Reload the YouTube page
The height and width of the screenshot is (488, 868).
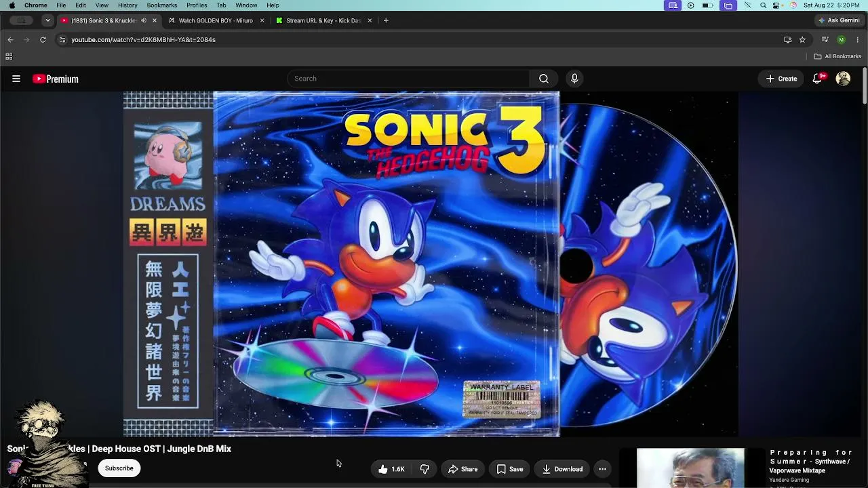[x=43, y=39]
